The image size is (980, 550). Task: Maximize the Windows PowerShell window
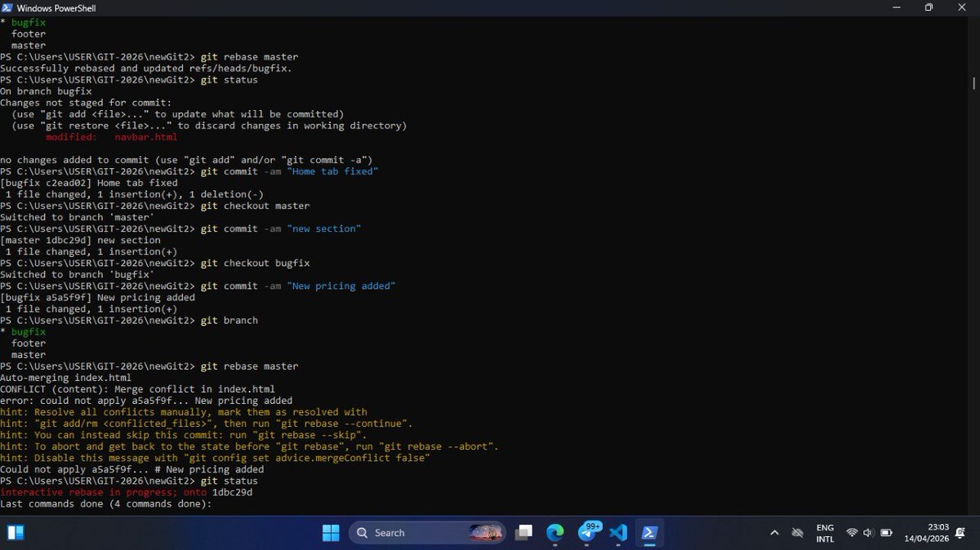[929, 7]
